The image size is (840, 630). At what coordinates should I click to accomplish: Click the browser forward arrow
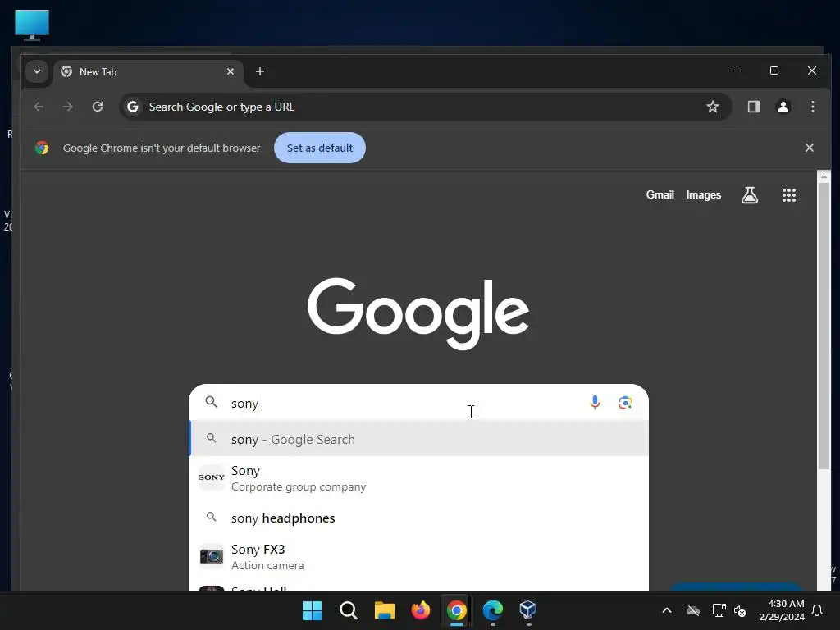point(67,107)
